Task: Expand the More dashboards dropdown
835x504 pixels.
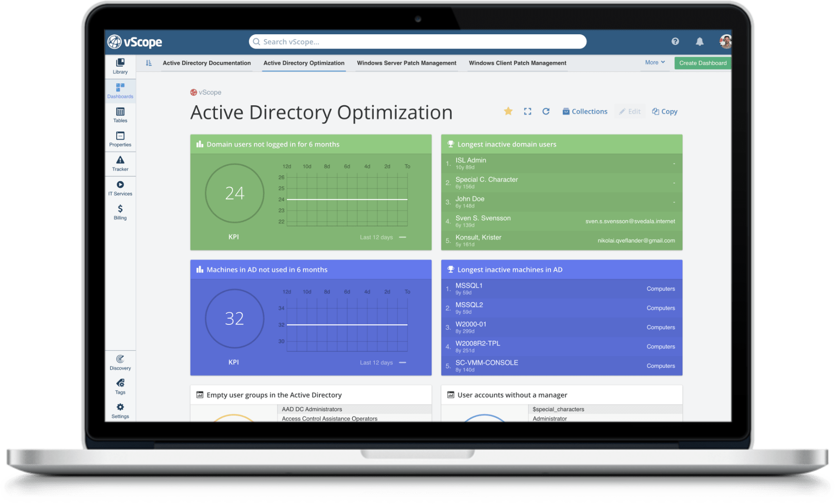Action: (655, 62)
